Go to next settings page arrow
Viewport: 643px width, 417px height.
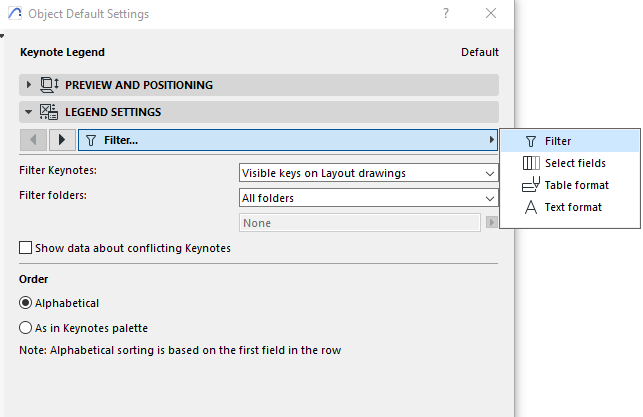click(62, 140)
